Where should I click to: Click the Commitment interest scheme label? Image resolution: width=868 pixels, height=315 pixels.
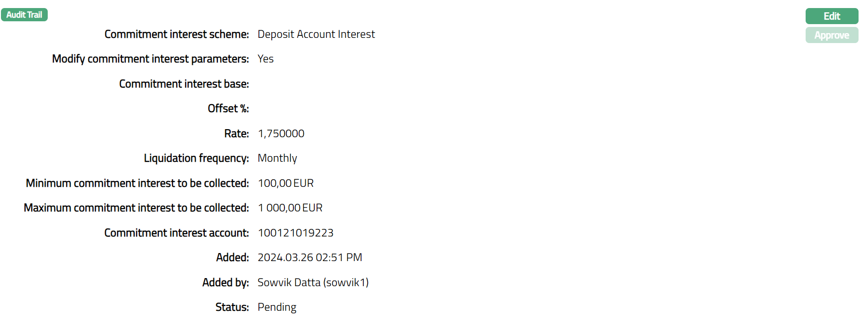coord(176,34)
